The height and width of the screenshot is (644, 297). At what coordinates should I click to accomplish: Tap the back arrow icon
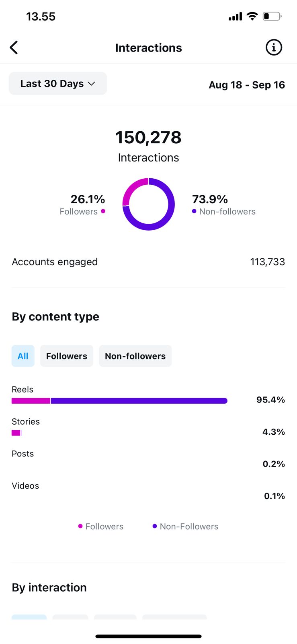click(x=14, y=47)
